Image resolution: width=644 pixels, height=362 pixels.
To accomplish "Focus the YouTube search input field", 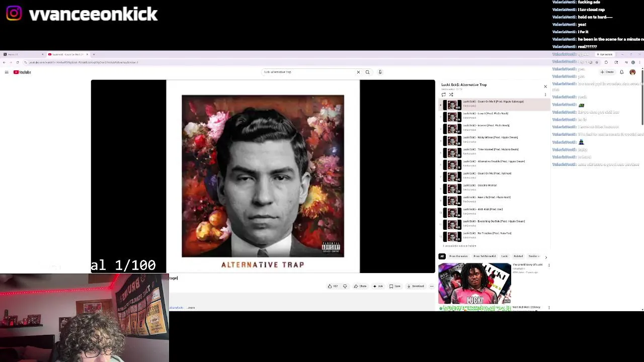I will click(308, 72).
